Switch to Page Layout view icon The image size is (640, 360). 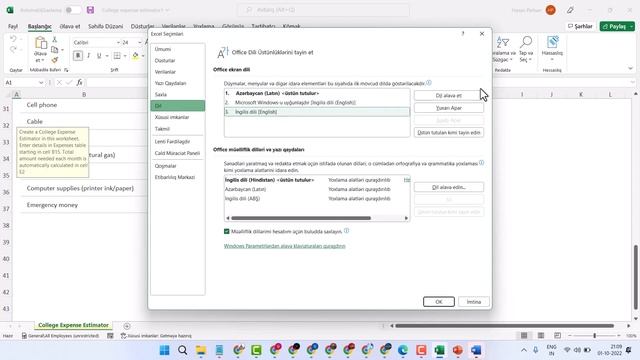pos(541,336)
